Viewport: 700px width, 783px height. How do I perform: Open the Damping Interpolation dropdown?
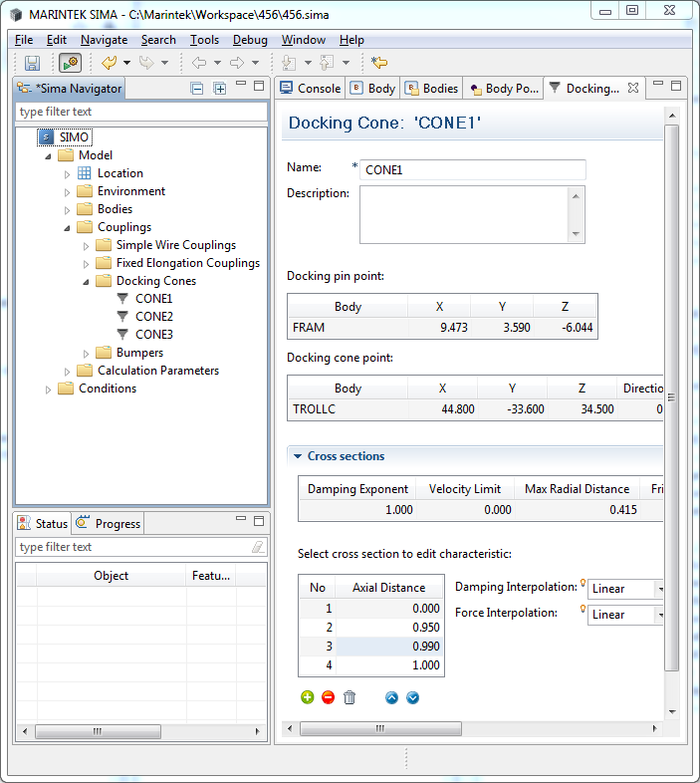(x=658, y=589)
